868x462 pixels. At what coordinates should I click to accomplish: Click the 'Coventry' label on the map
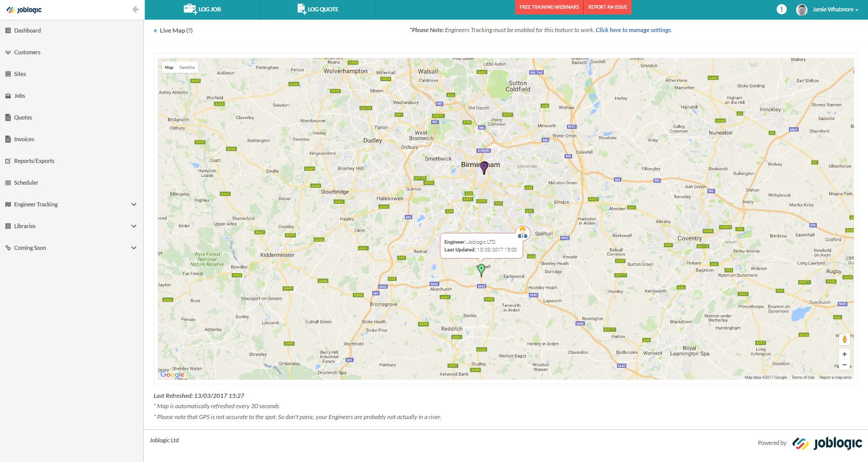coord(690,239)
